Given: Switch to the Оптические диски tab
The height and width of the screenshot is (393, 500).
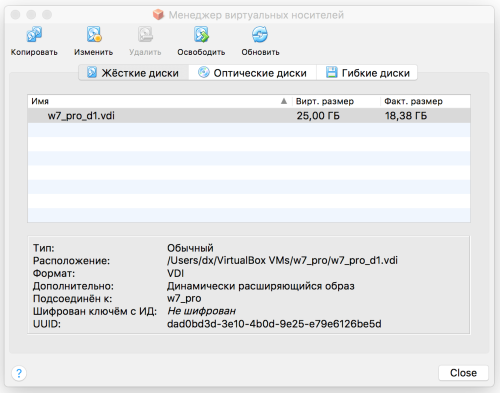Looking at the screenshot, I should [x=252, y=73].
